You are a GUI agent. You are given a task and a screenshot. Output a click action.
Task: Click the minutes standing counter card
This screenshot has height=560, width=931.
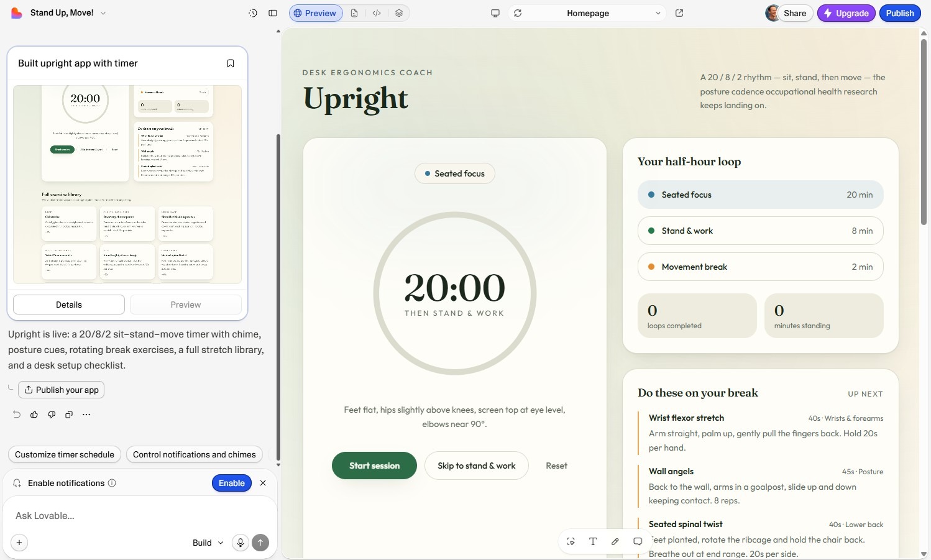(x=824, y=316)
